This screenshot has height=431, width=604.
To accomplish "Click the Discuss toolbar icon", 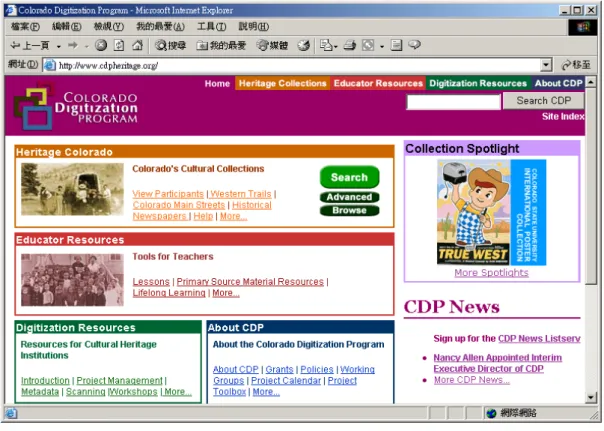I will click(x=396, y=45).
